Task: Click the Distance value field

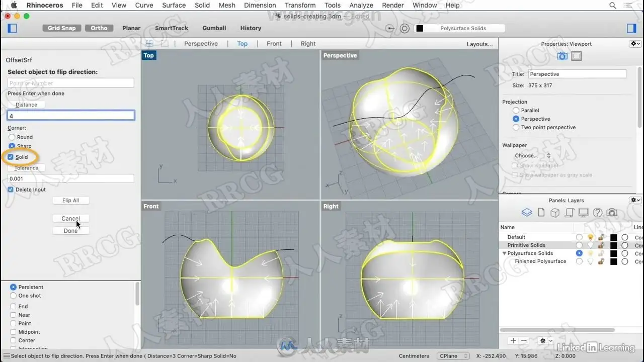Action: (71, 116)
